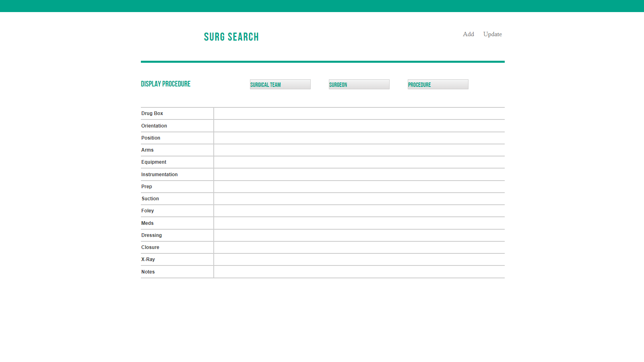Click the Equipment row label
This screenshot has width=644, height=362.
[x=154, y=162]
